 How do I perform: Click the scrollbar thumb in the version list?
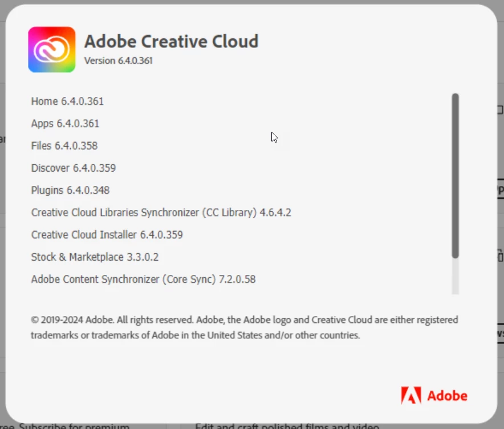(x=455, y=176)
